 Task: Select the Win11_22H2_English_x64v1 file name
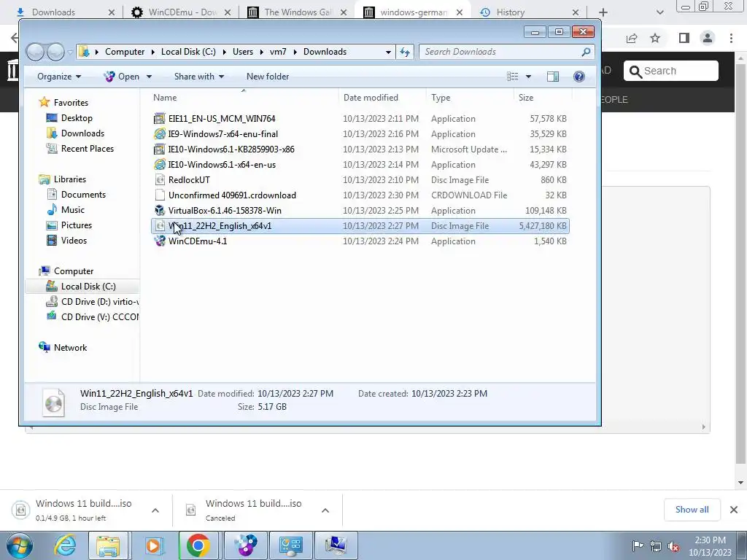pos(220,226)
